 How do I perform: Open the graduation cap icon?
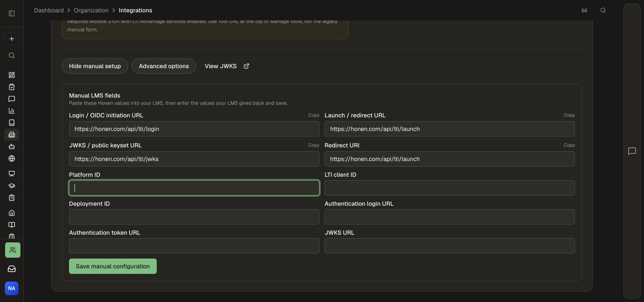pos(11,186)
